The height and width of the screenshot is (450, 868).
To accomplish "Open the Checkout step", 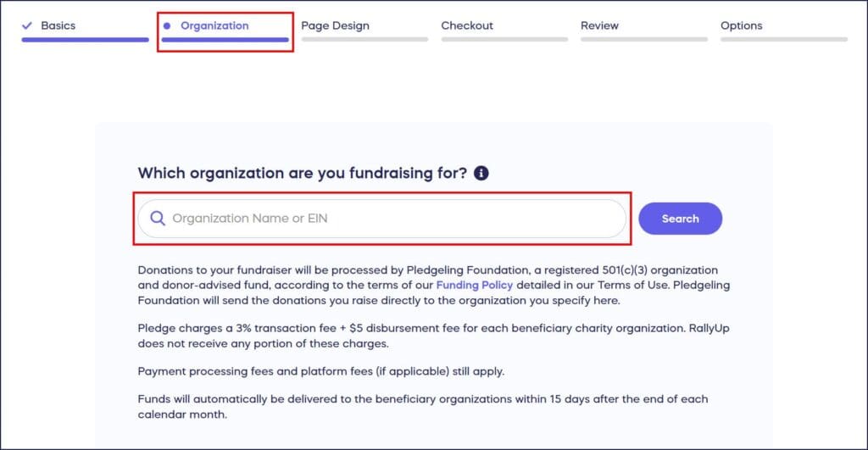I will pyautogui.click(x=467, y=25).
